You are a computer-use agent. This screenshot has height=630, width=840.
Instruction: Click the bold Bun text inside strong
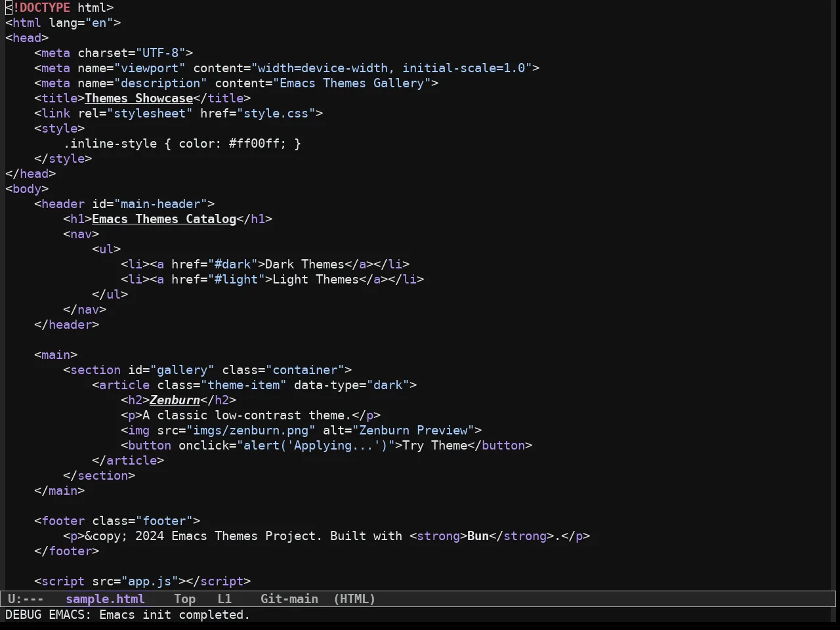[478, 536]
